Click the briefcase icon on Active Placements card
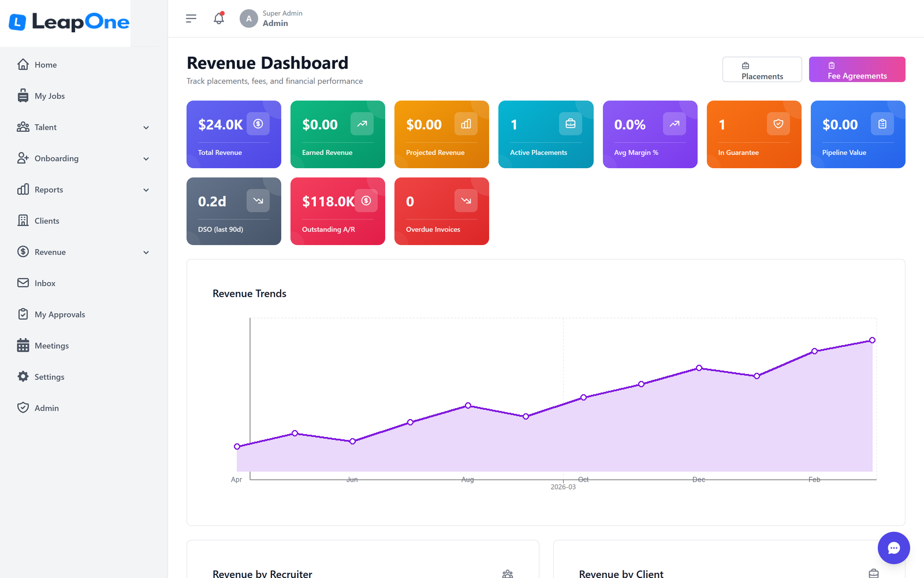The width and height of the screenshot is (924, 578). tap(571, 124)
